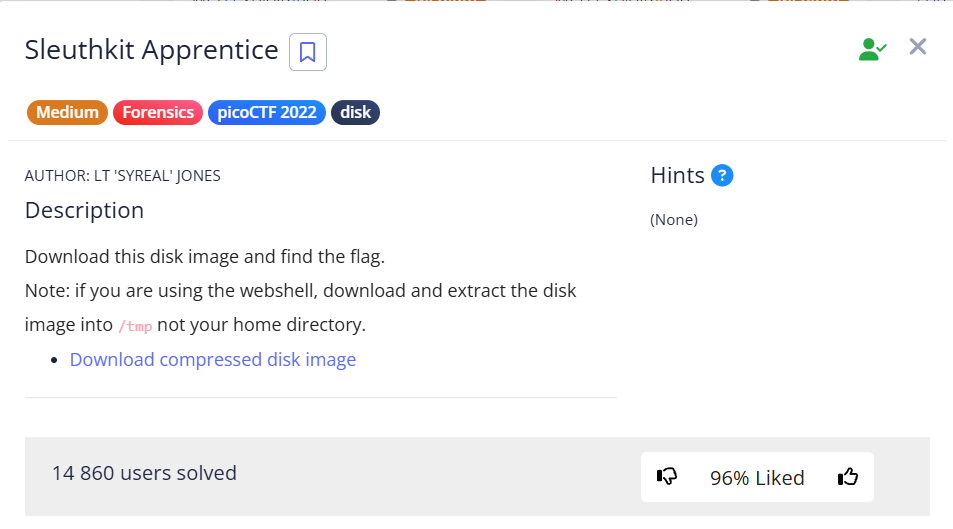Click the green solved-status user icon
Image resolution: width=953 pixels, height=529 pixels.
872,49
